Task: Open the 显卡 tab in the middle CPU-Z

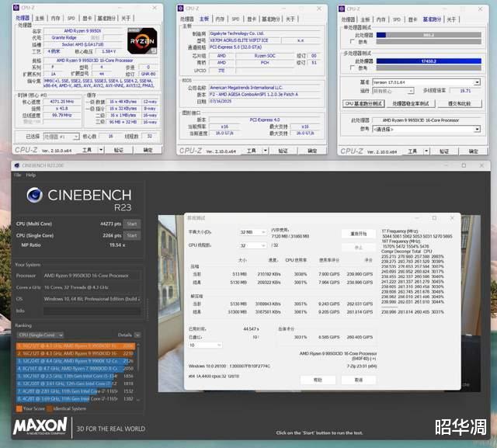Action: (252, 19)
